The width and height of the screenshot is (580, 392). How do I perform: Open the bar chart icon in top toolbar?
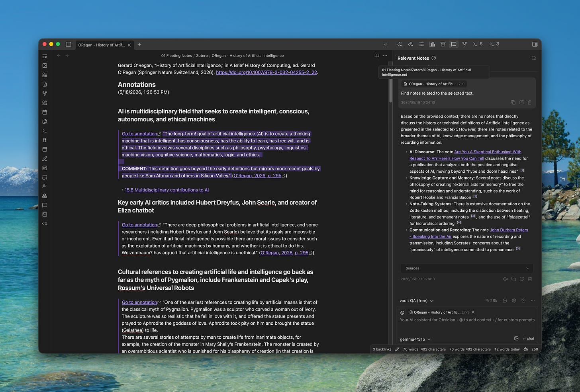pyautogui.click(x=432, y=44)
